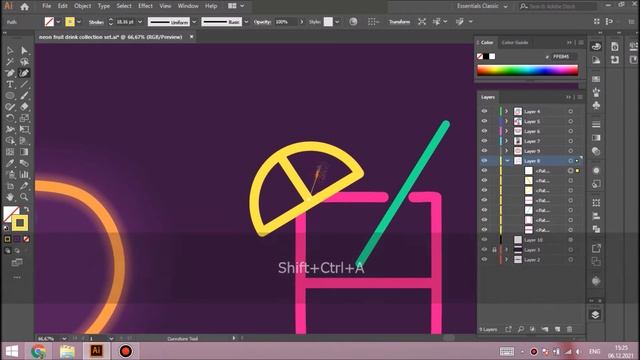Click the color spectrum bar
This screenshot has height=360, width=640.
[x=527, y=70]
